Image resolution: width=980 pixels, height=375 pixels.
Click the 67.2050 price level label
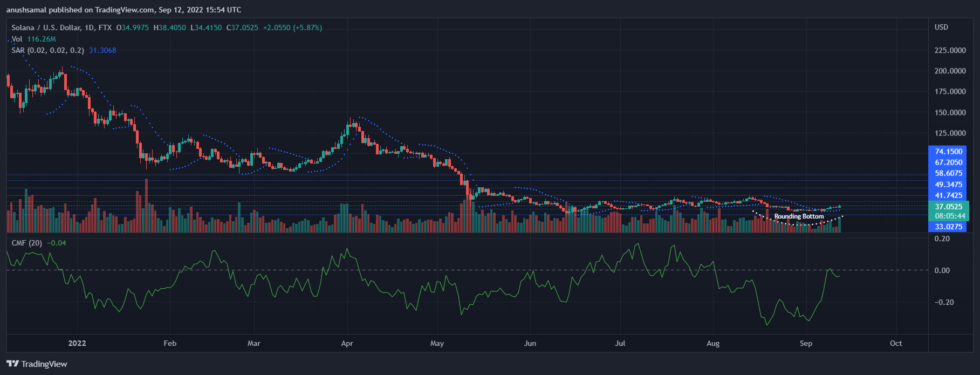pyautogui.click(x=948, y=162)
